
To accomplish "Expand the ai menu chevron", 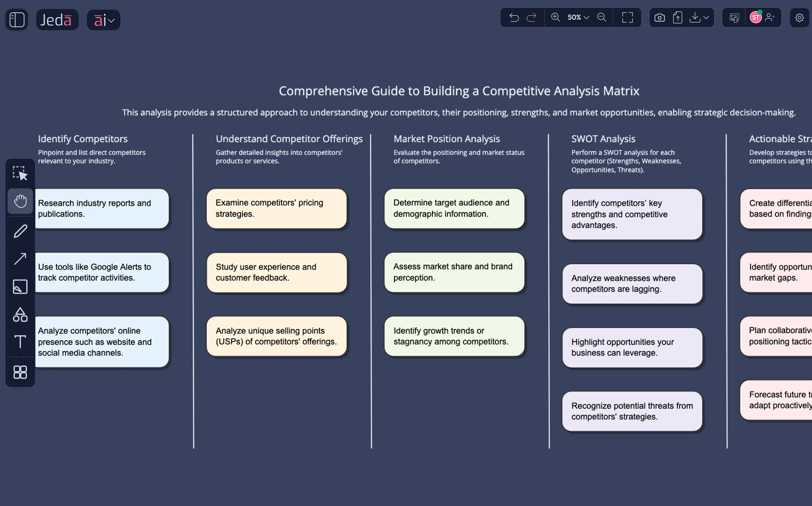I will (112, 20).
